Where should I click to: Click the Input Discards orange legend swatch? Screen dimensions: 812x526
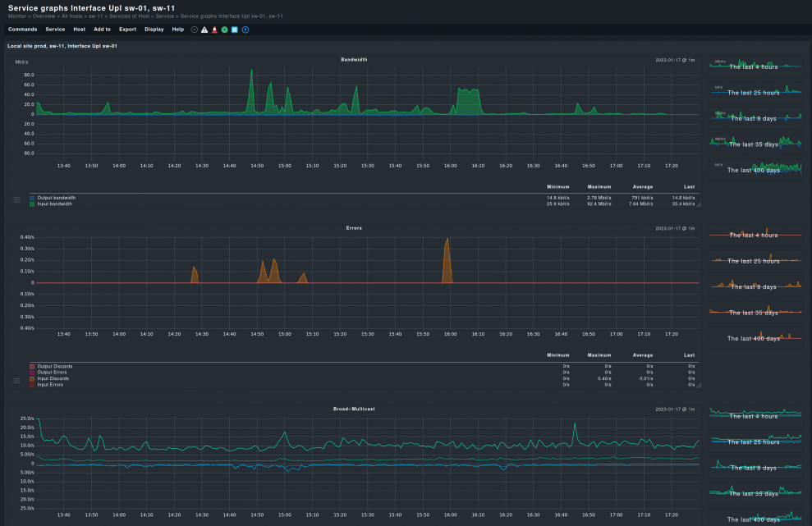(x=33, y=378)
